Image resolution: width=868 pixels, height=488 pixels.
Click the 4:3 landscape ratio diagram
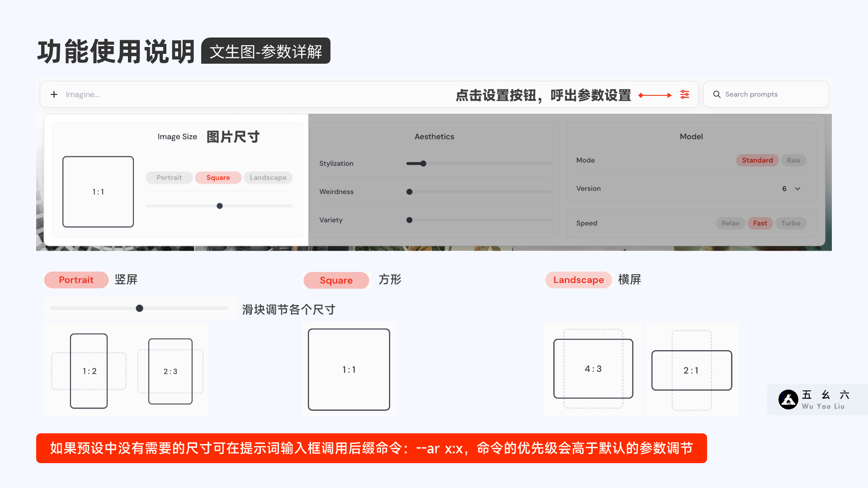(x=593, y=369)
